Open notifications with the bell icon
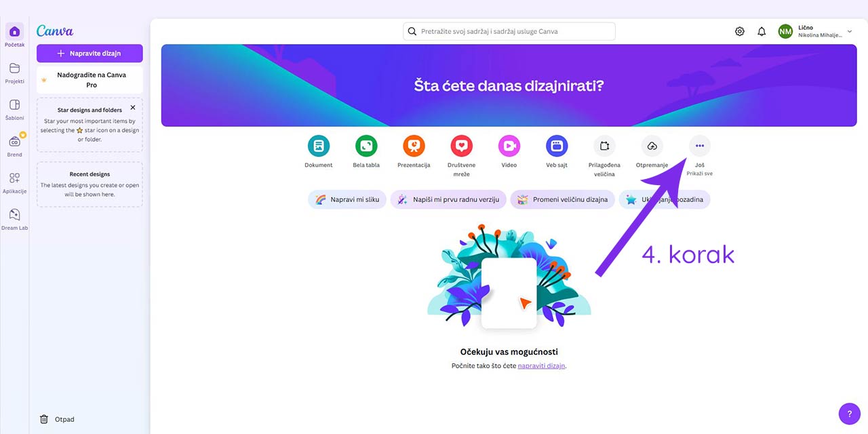 (762, 31)
